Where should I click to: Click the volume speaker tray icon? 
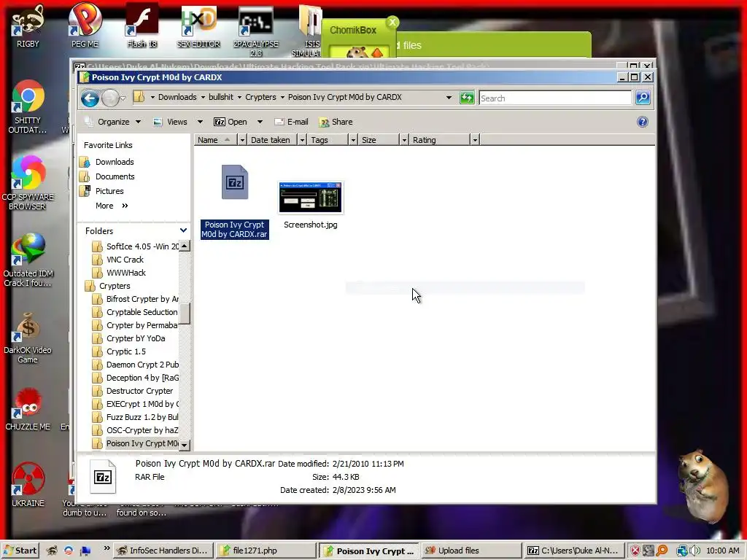[x=695, y=551]
